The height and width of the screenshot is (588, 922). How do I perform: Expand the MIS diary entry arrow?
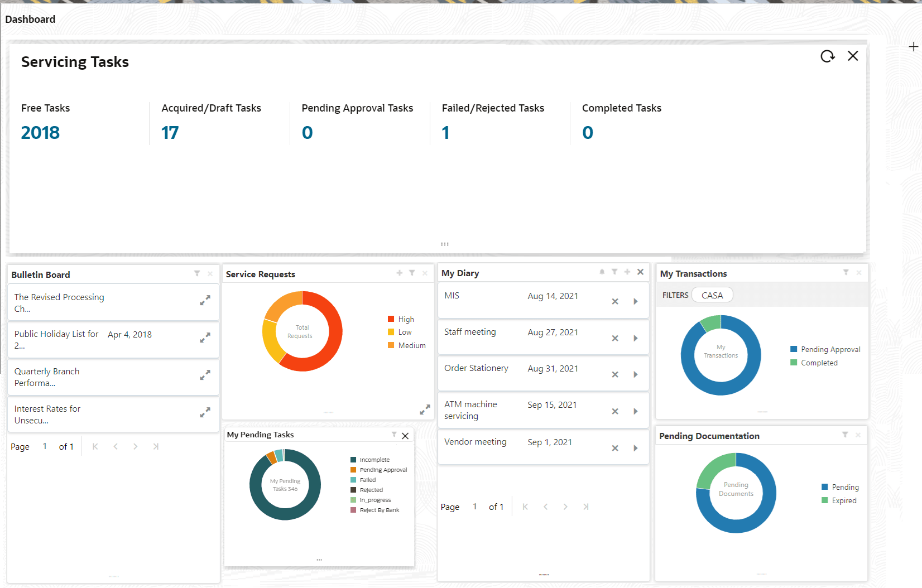tap(635, 301)
